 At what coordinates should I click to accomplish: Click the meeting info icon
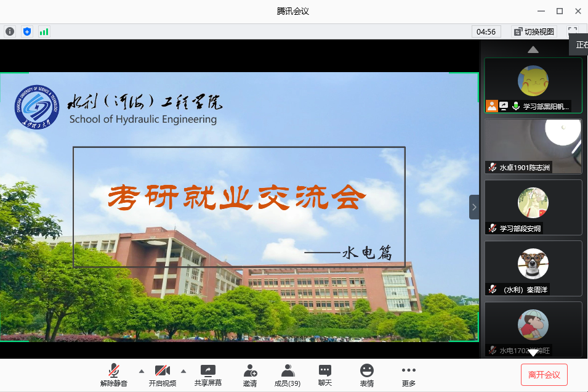tap(10, 31)
